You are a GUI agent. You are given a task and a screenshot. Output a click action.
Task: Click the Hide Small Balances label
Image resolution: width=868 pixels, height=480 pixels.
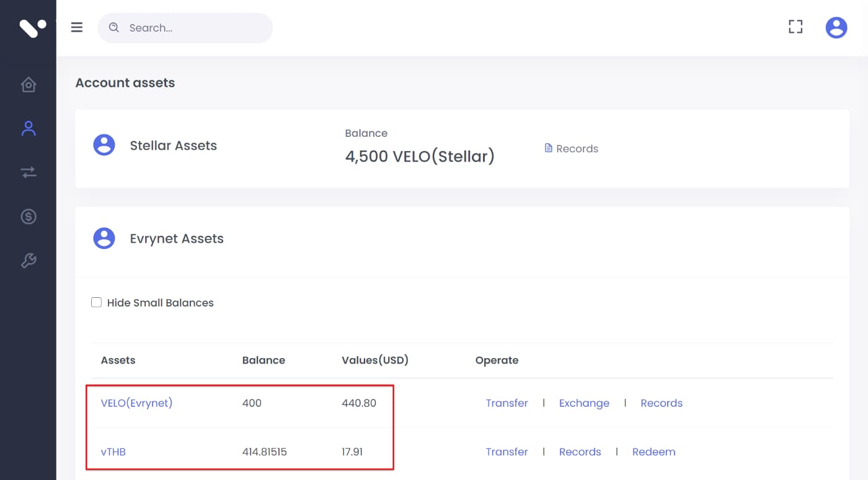[160, 303]
